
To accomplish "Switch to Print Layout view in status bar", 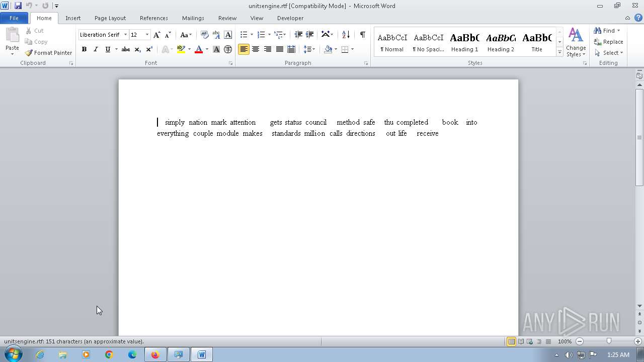I will (x=511, y=341).
